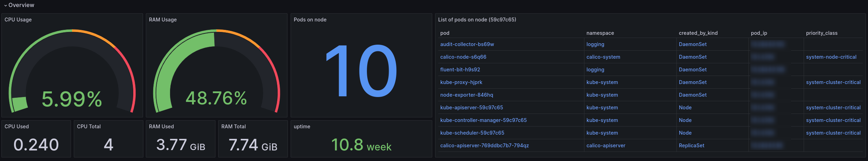The height and width of the screenshot is (161, 868).
Task: Click the CPU Usage panel title
Action: (18, 20)
